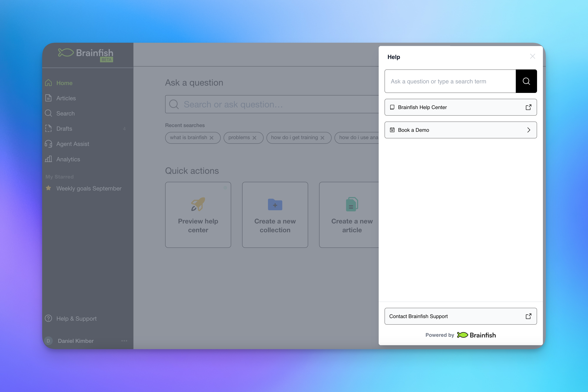Click 'Recent searches' label
Image resolution: width=588 pixels, height=392 pixels.
pos(185,125)
